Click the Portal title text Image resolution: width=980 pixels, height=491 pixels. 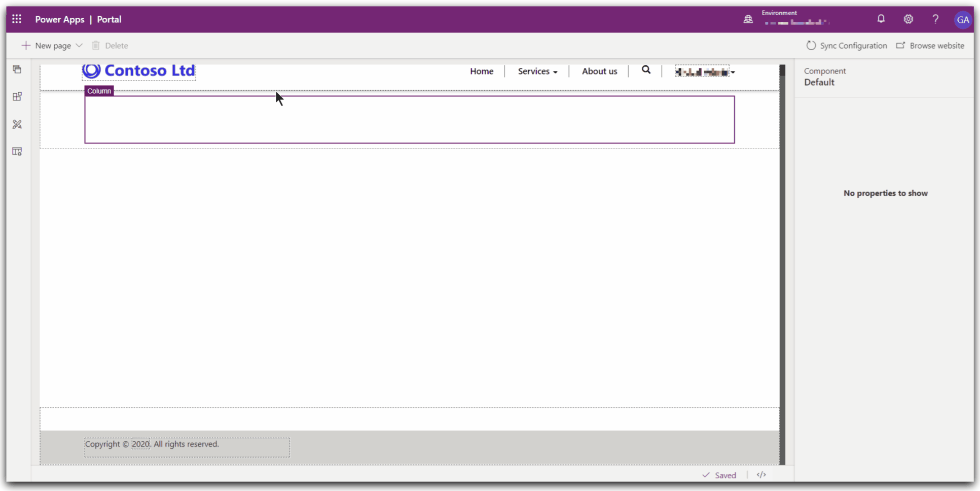pyautogui.click(x=109, y=19)
